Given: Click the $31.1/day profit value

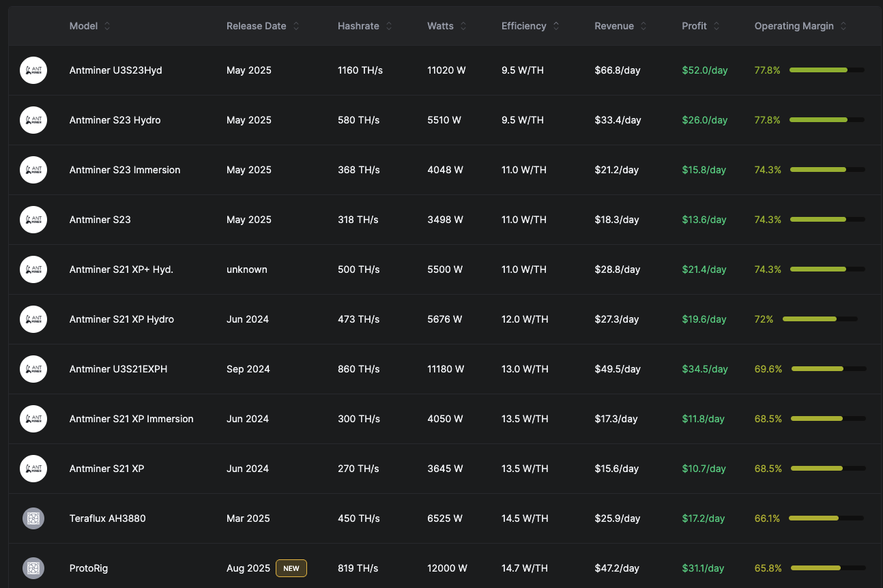Looking at the screenshot, I should (703, 568).
